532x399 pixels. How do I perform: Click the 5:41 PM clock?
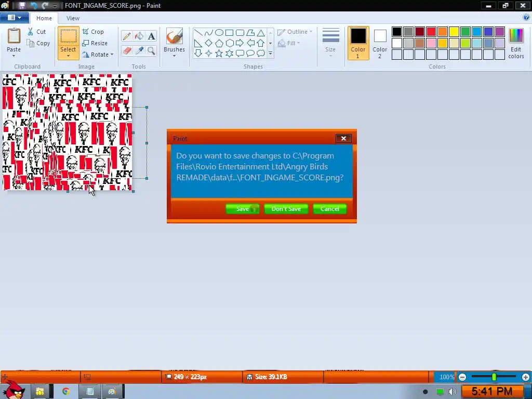click(492, 392)
